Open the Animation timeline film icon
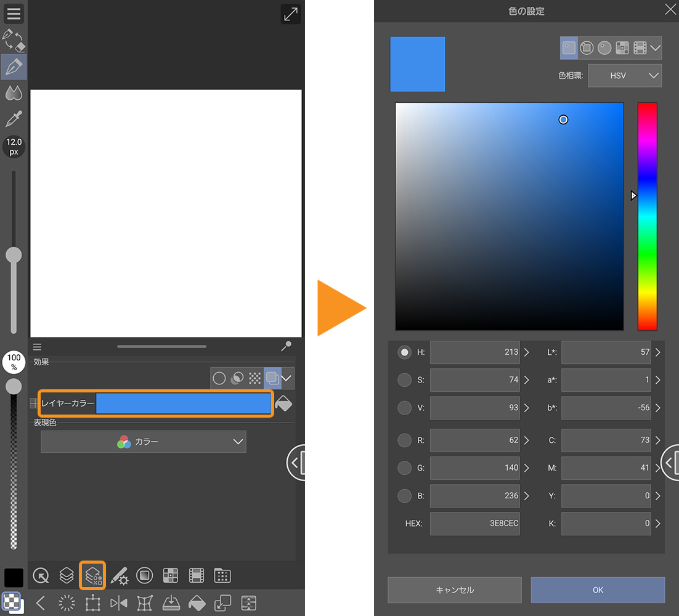 tap(196, 575)
